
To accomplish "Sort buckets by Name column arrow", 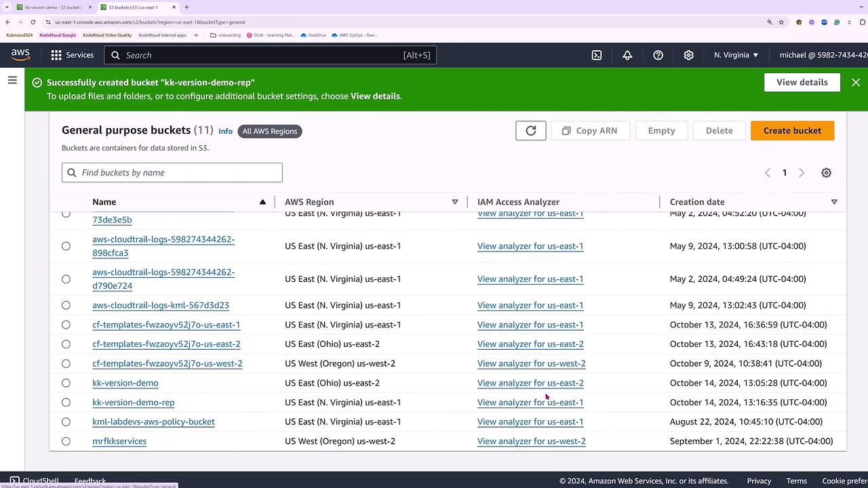I will point(262,202).
